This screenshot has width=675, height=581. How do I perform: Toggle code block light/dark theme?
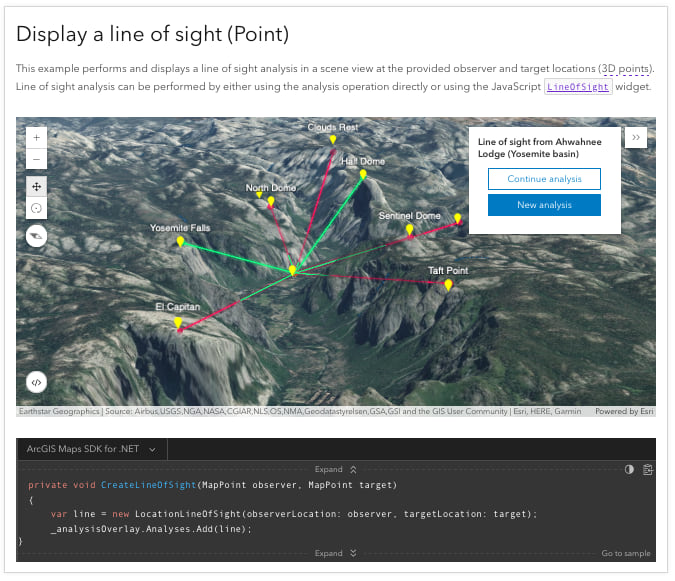pos(629,470)
